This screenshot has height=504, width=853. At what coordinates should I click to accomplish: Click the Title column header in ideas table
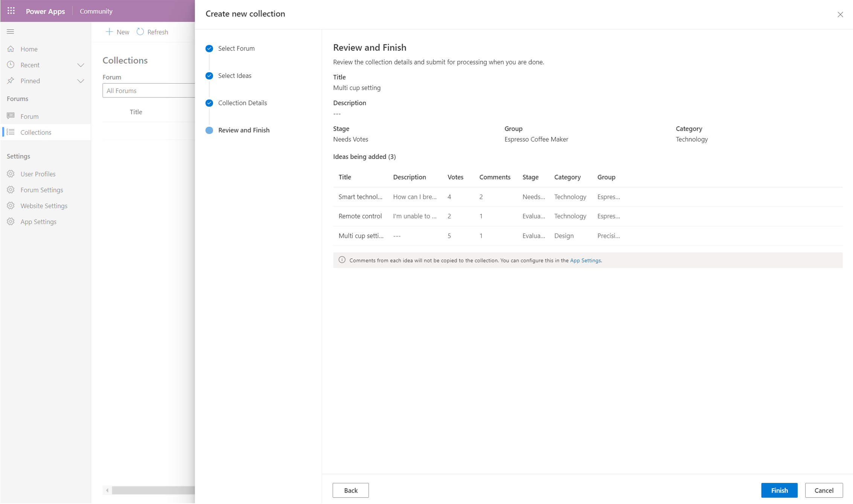coord(344,177)
